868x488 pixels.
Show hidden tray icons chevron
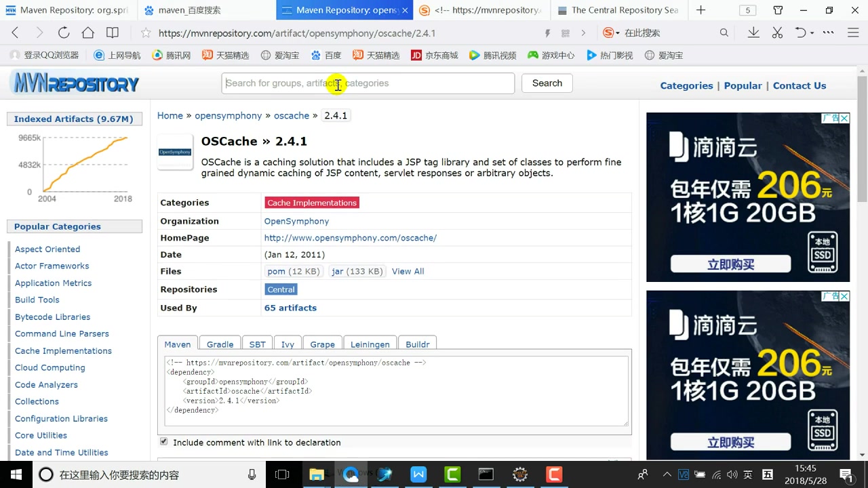coord(667,475)
